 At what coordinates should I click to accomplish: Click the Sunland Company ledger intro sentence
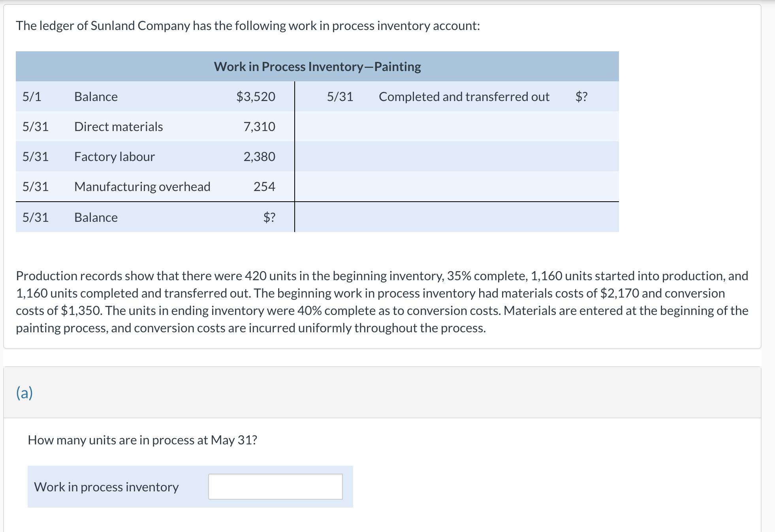[248, 26]
